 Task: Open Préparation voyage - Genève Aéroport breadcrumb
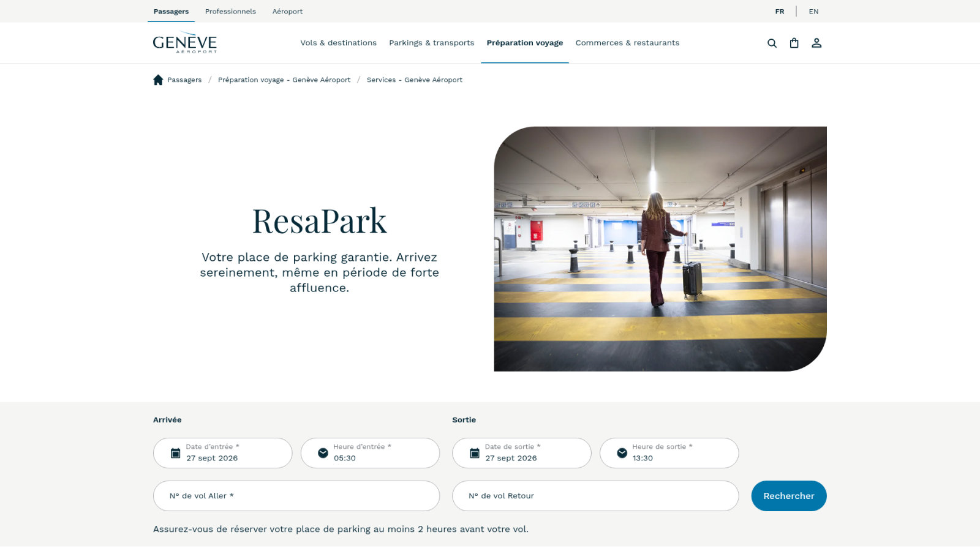tap(284, 80)
